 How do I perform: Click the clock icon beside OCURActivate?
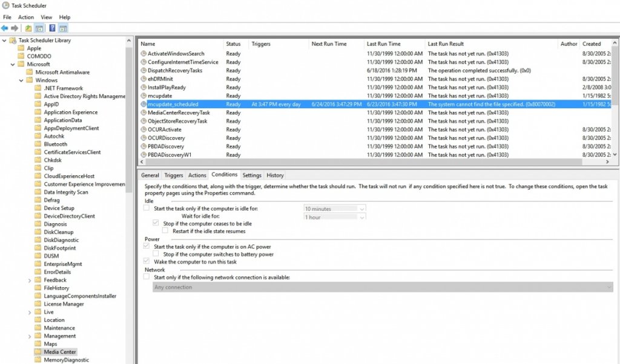pos(143,129)
